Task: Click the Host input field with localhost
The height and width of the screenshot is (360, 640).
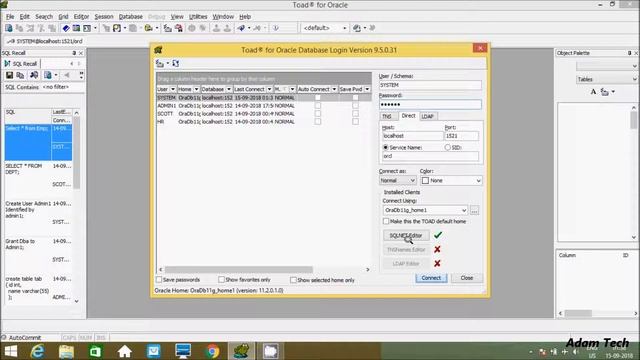Action: [x=412, y=136]
